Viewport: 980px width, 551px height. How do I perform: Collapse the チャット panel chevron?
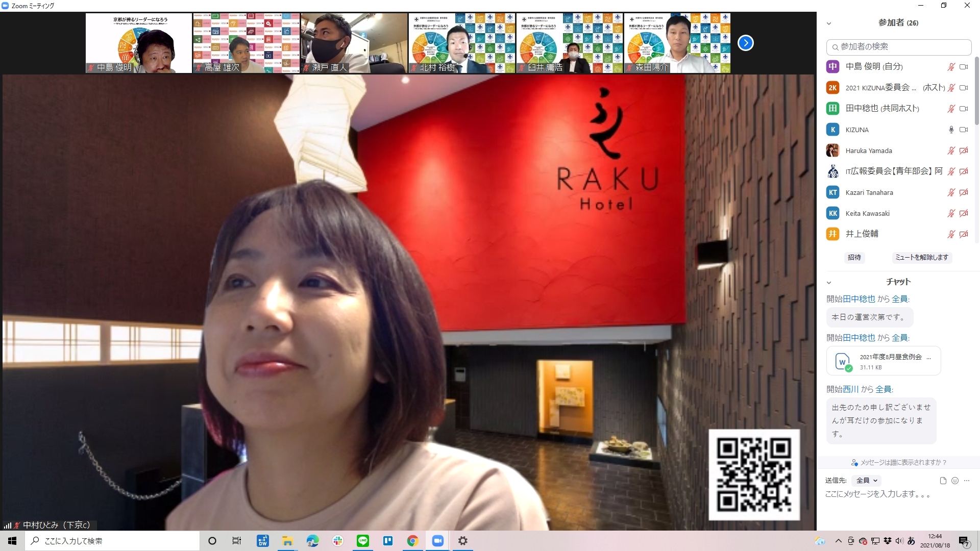click(x=829, y=283)
